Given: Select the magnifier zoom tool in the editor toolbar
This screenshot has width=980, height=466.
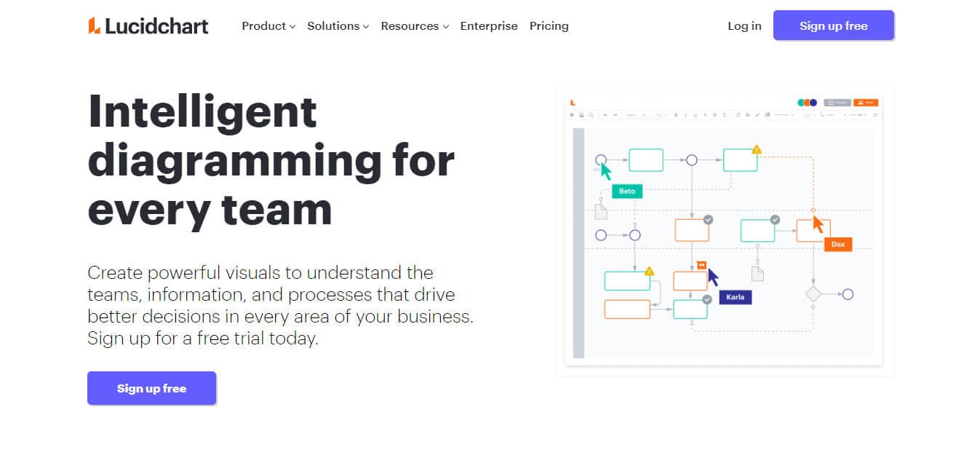Looking at the screenshot, I should tap(590, 114).
